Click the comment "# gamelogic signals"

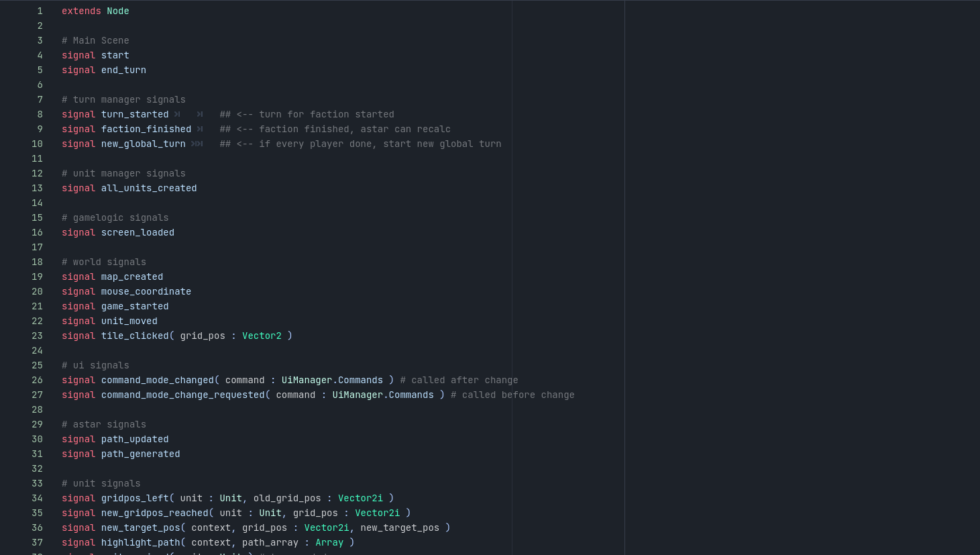pos(115,217)
